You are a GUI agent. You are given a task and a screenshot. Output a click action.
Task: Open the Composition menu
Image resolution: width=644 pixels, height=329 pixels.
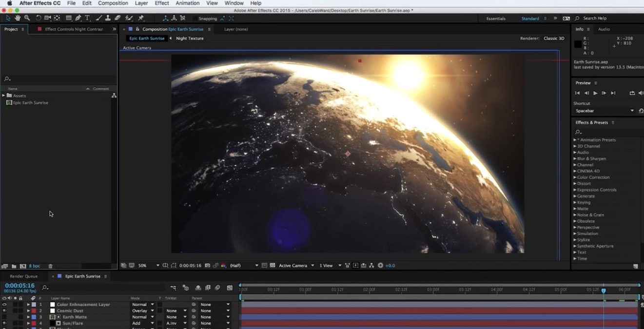click(x=113, y=3)
